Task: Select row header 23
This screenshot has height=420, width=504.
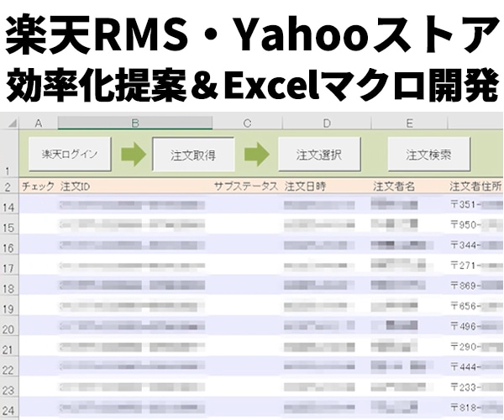Action: (x=9, y=387)
